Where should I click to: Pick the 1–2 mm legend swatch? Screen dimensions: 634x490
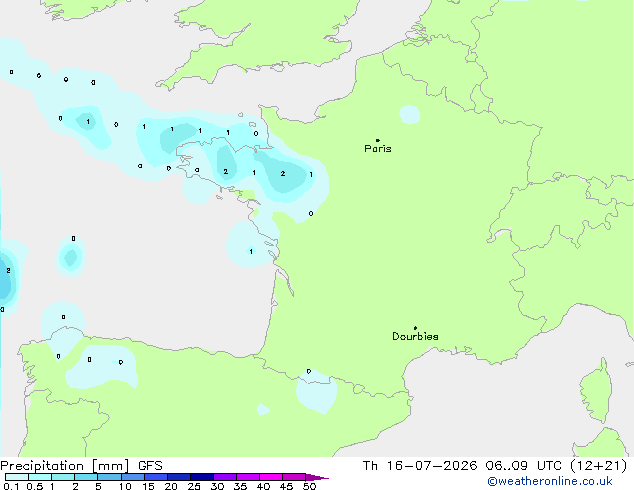click(x=63, y=477)
